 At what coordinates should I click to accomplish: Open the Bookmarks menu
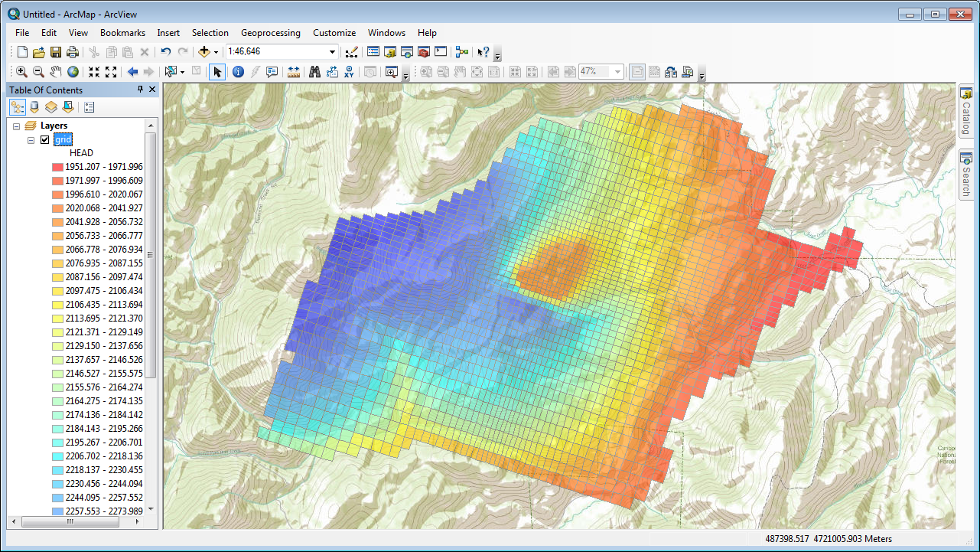(x=122, y=33)
